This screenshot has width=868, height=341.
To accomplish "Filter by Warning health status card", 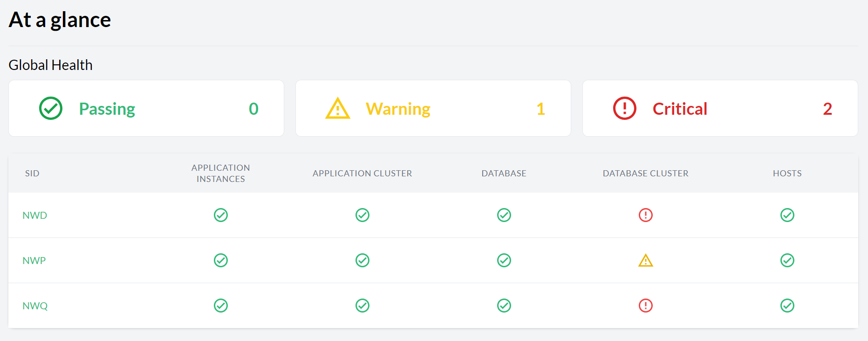I will click(433, 108).
